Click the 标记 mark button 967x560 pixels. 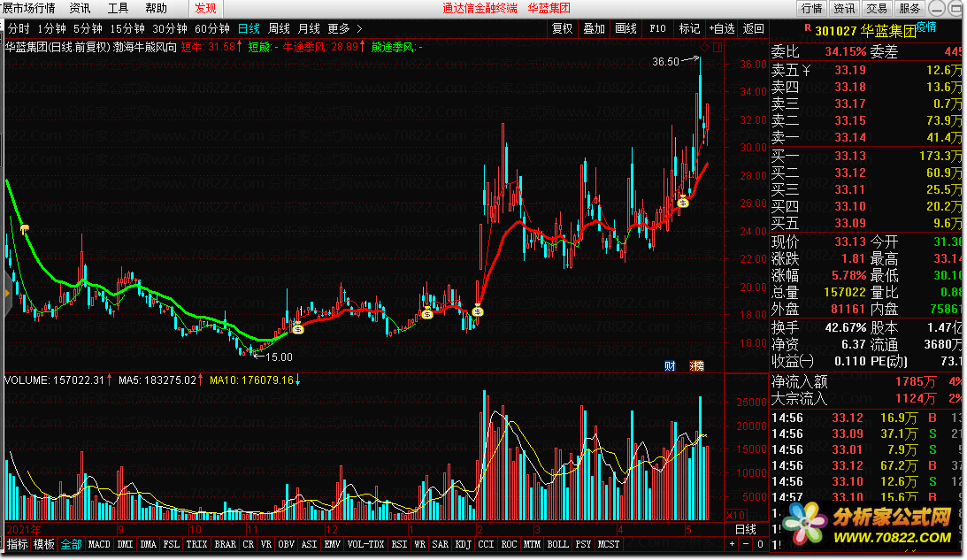689,28
